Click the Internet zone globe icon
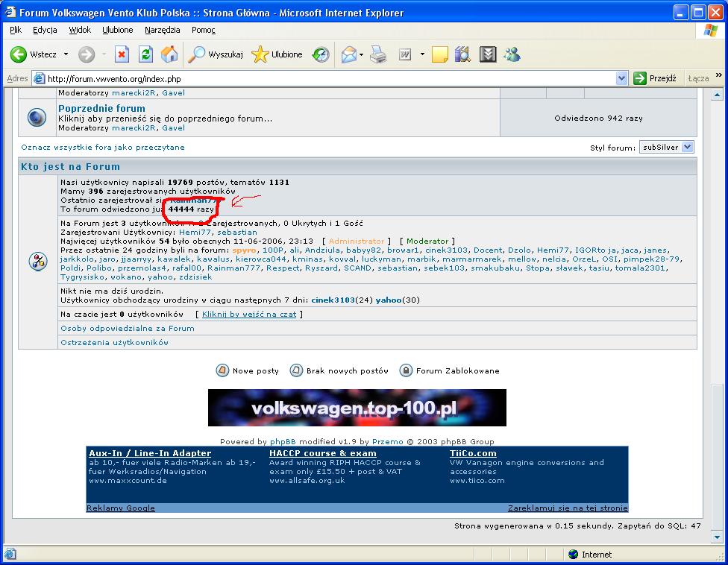The width and height of the screenshot is (728, 565). coord(574,554)
